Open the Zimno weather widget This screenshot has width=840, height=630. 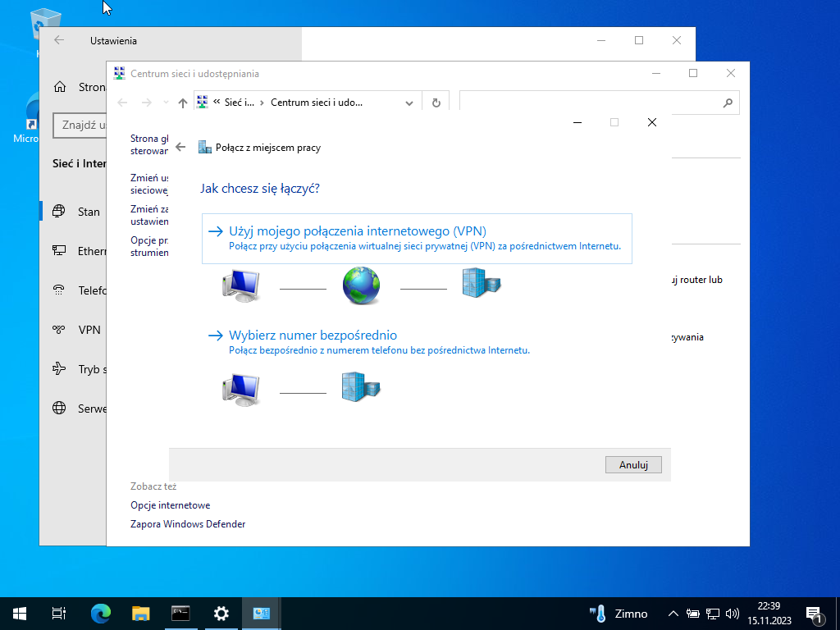(619, 614)
